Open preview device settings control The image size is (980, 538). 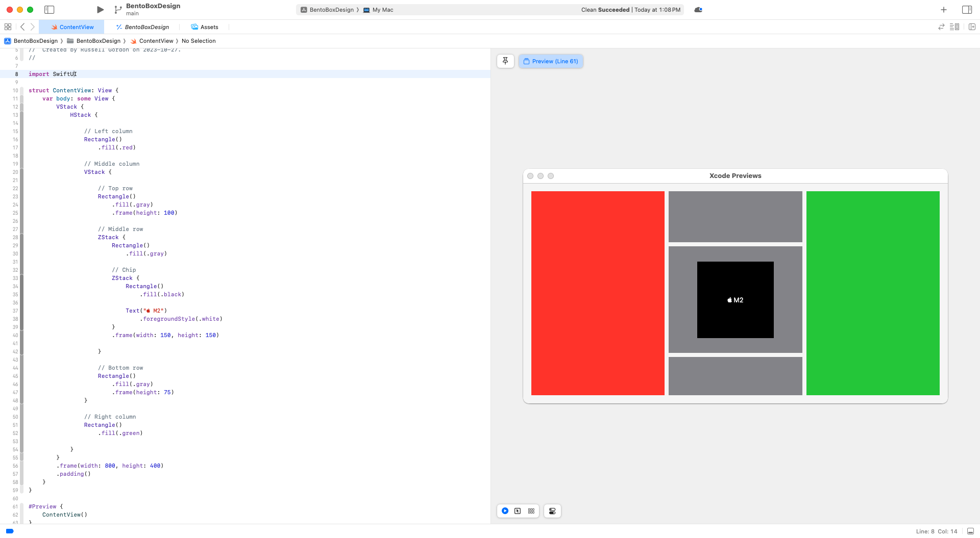(552, 511)
